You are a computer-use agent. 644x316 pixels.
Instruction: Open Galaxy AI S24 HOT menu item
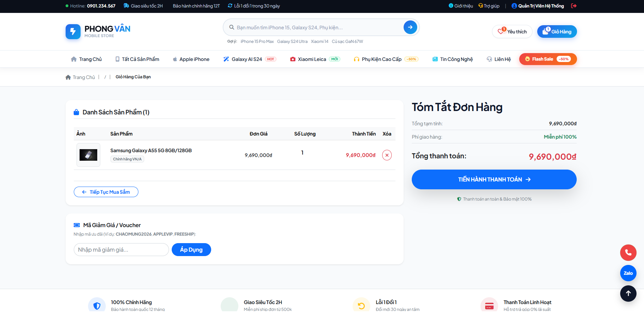pos(250,59)
